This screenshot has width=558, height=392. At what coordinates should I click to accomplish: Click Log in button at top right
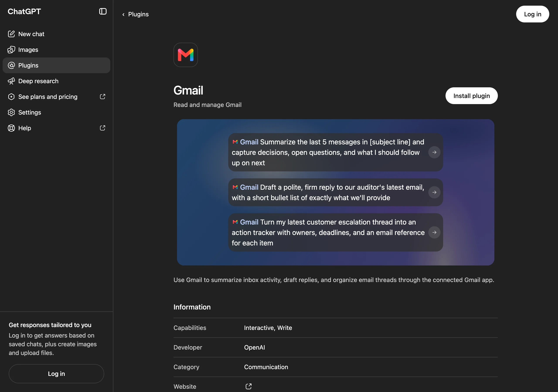point(532,14)
